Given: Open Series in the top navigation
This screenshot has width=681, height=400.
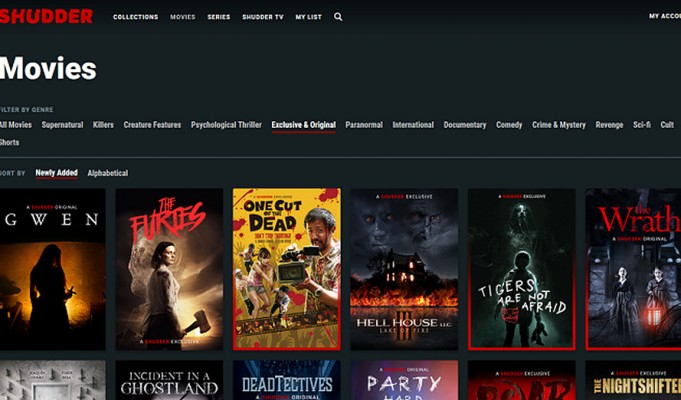Looking at the screenshot, I should (218, 17).
